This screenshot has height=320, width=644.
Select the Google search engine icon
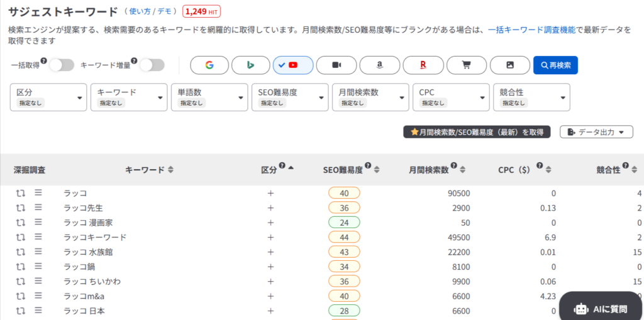[x=209, y=65]
